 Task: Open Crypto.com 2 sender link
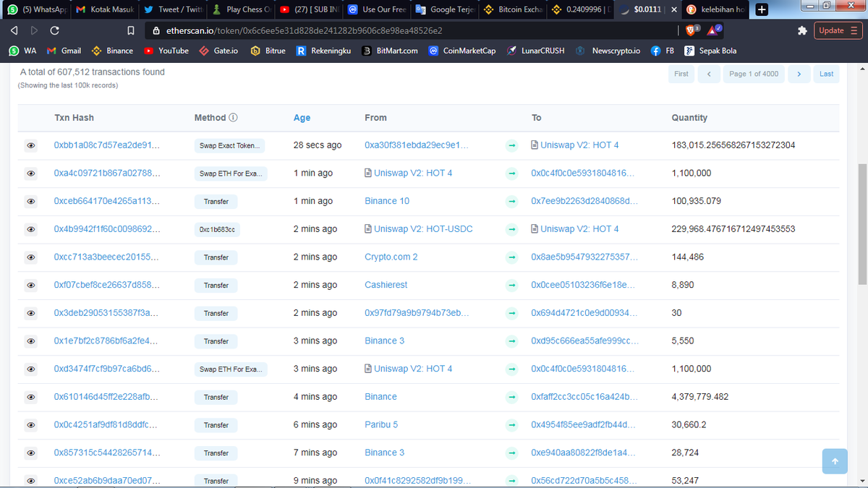click(x=391, y=257)
